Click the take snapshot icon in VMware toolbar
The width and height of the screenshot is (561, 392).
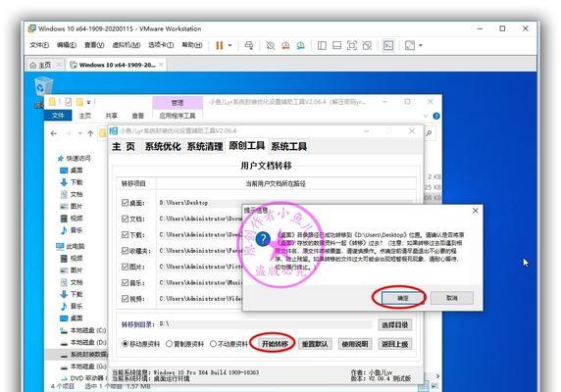(270, 45)
